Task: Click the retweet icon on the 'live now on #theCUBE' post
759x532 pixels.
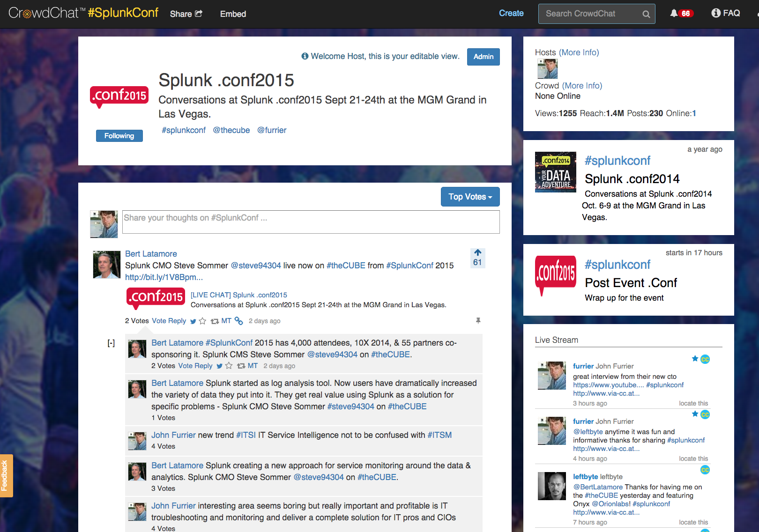Action: [x=215, y=321]
